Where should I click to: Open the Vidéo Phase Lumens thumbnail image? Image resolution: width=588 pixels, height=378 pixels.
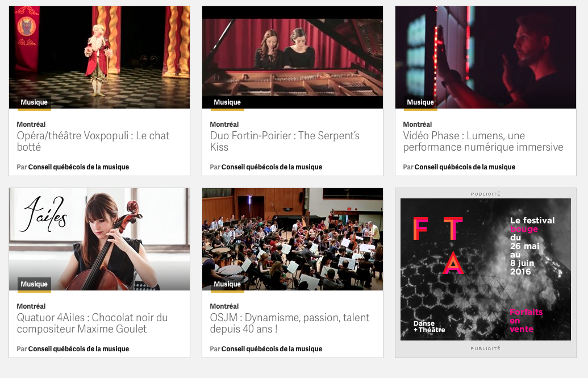click(x=486, y=57)
